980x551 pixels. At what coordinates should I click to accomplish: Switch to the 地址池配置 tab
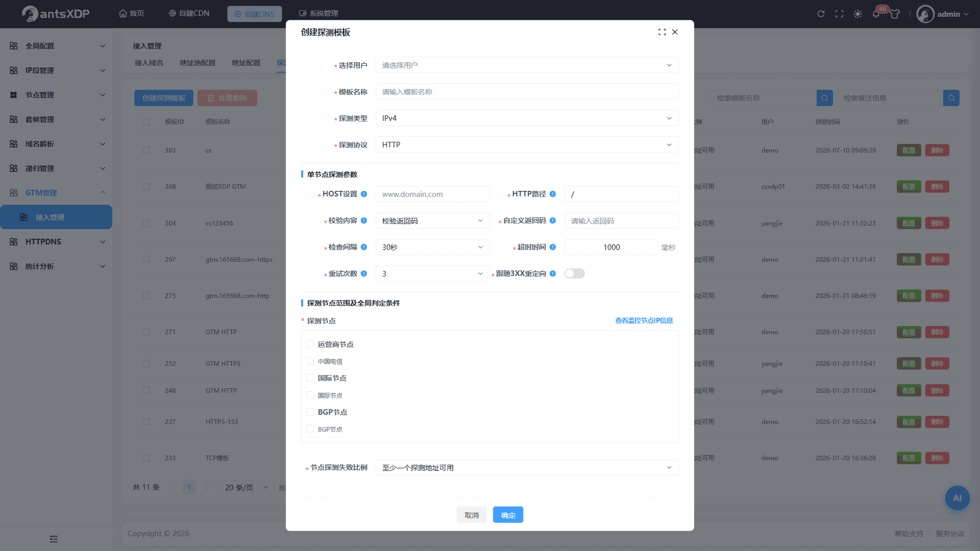click(197, 63)
